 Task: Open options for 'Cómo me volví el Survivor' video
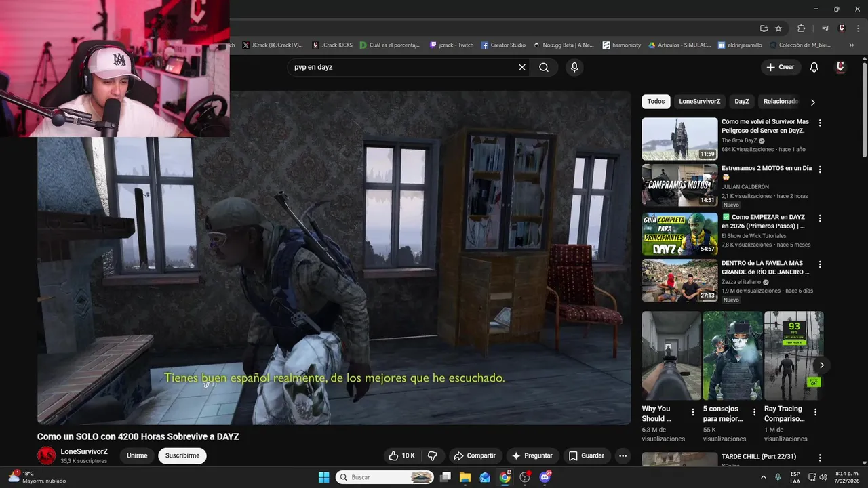pos(820,123)
